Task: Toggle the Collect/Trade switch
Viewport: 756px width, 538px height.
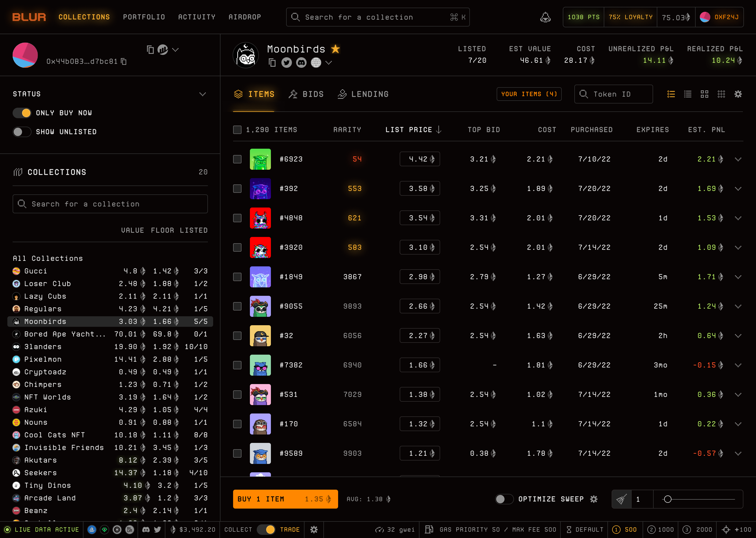Action: pyautogui.click(x=266, y=530)
